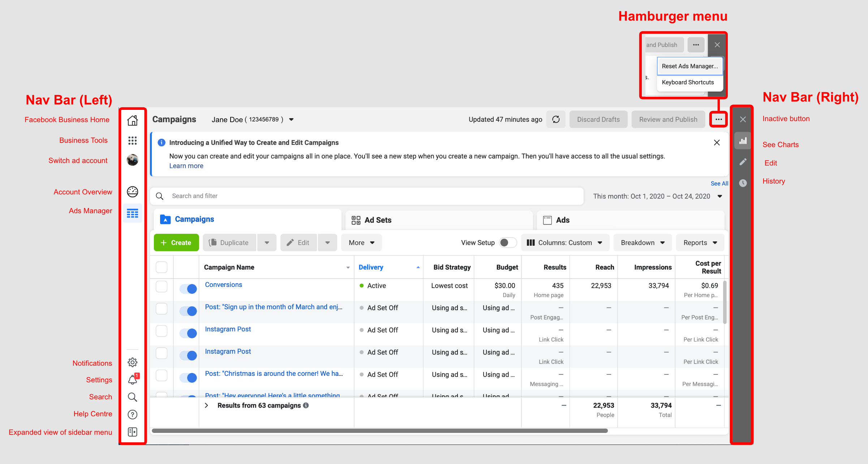Image resolution: width=868 pixels, height=464 pixels.
Task: Expand the Results from 63 campaigns row
Action: pyautogui.click(x=206, y=405)
